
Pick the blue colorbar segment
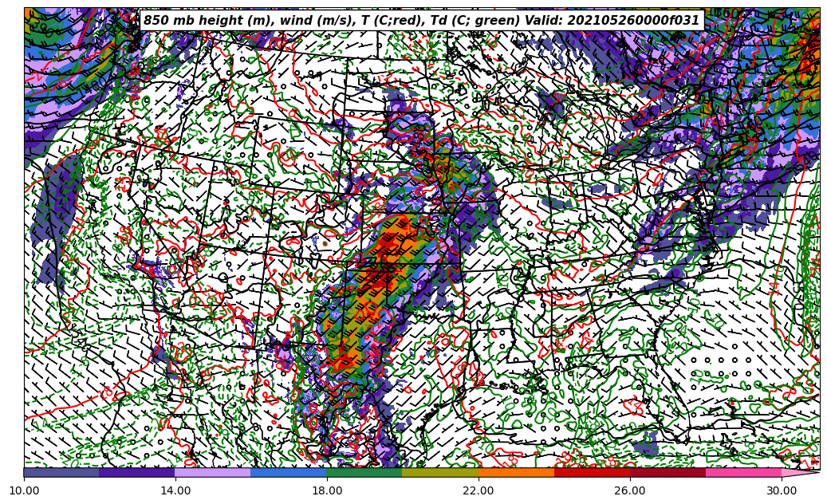(x=289, y=472)
